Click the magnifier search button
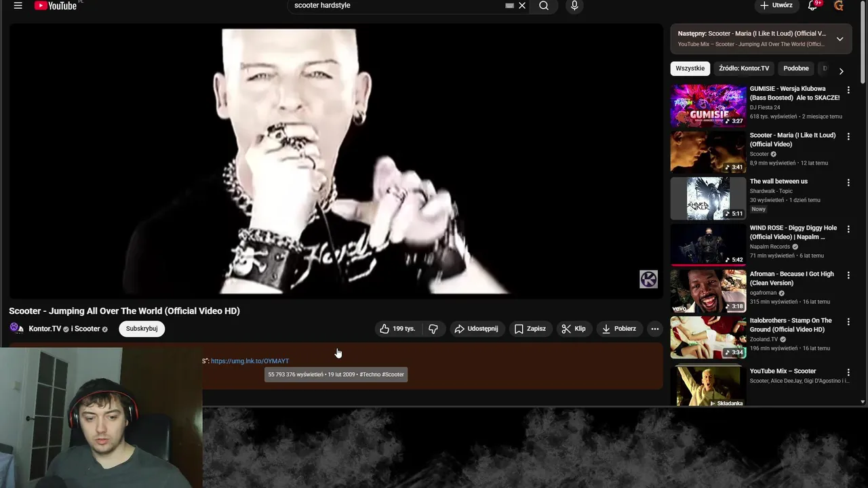Screen dimensions: 868x488 [x=544, y=5]
